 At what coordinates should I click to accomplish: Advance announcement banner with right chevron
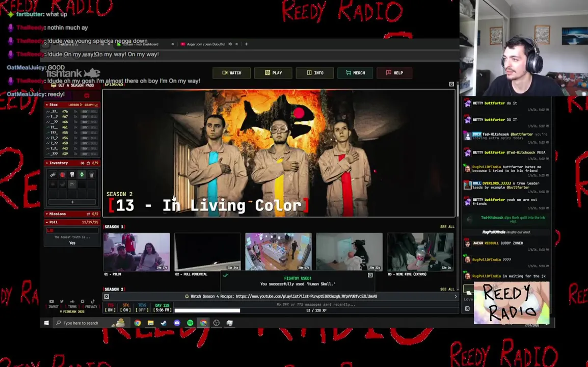(x=456, y=297)
